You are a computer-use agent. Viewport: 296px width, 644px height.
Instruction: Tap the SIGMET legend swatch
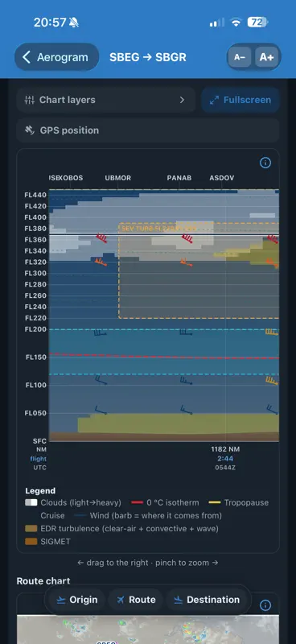[x=31, y=542]
